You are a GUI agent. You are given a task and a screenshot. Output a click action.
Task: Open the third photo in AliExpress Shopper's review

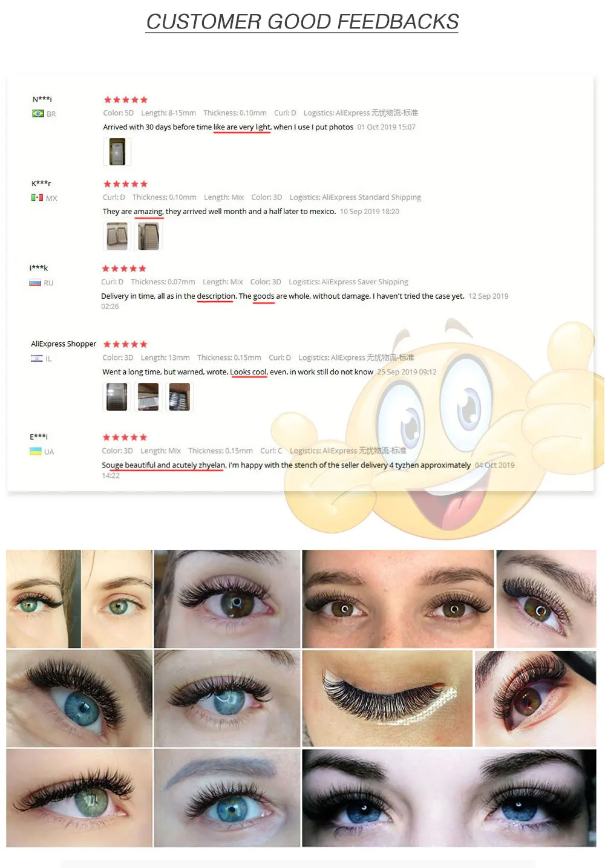click(179, 397)
